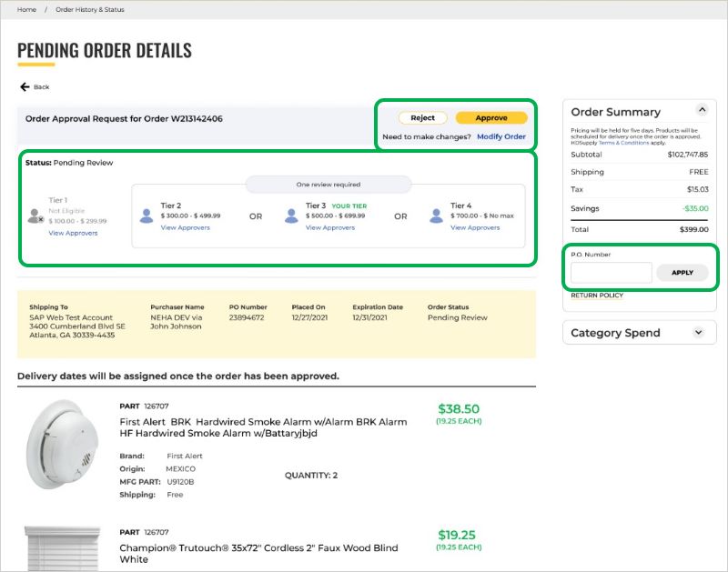Collapse the Order Summary panel
Screen dimensions: 728x572
702,110
